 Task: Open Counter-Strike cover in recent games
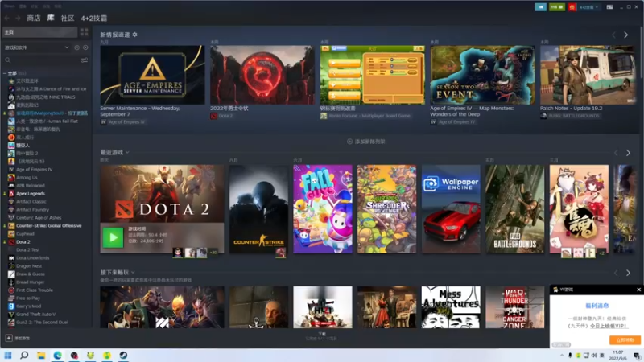pos(258,209)
